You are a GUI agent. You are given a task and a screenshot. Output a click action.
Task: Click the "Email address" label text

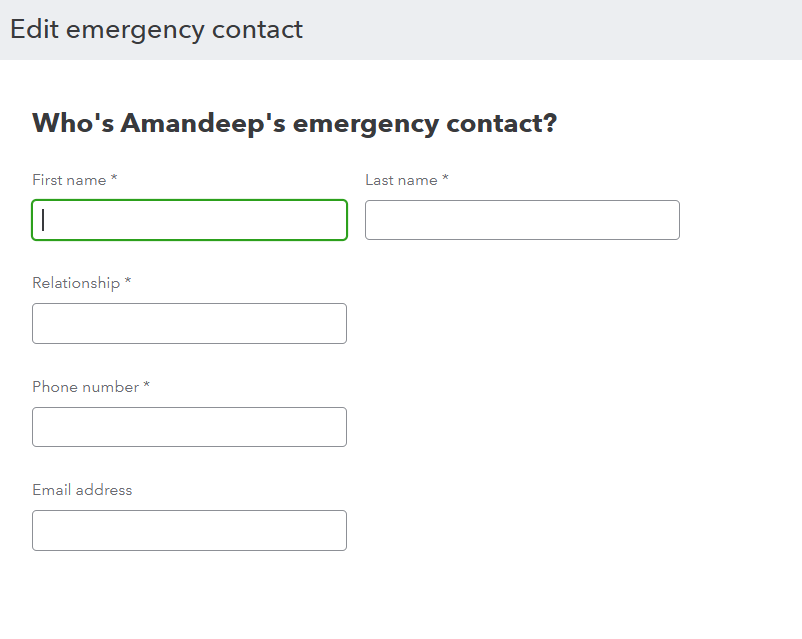82,490
